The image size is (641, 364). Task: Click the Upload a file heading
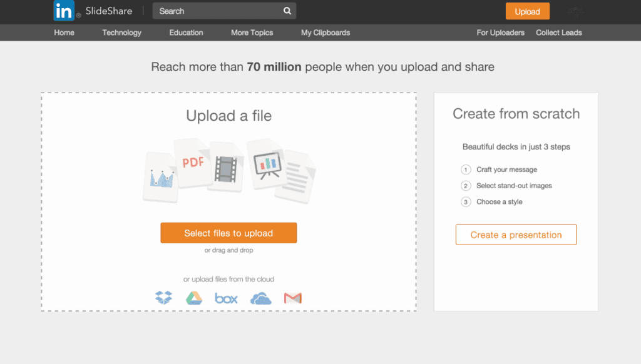coord(228,116)
